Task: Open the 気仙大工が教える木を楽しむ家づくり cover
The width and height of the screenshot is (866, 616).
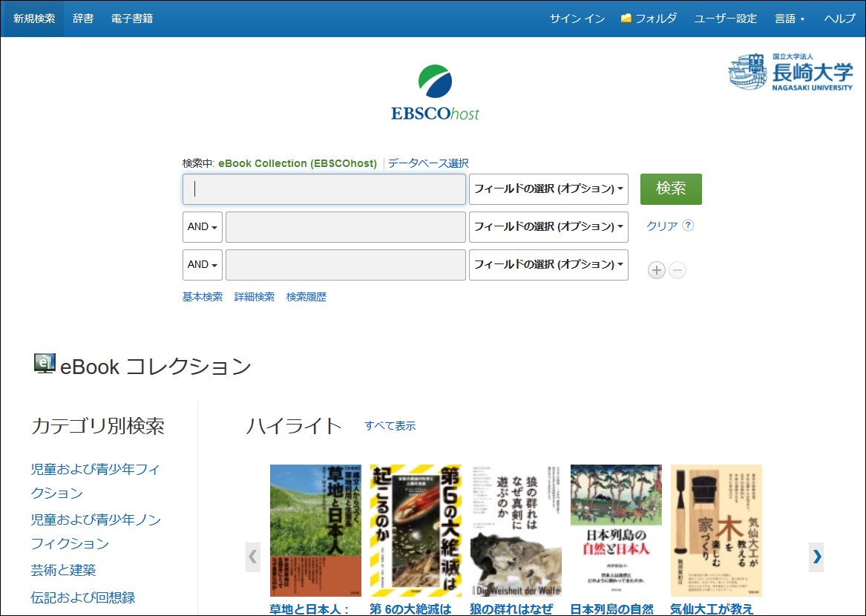Action: (x=716, y=531)
